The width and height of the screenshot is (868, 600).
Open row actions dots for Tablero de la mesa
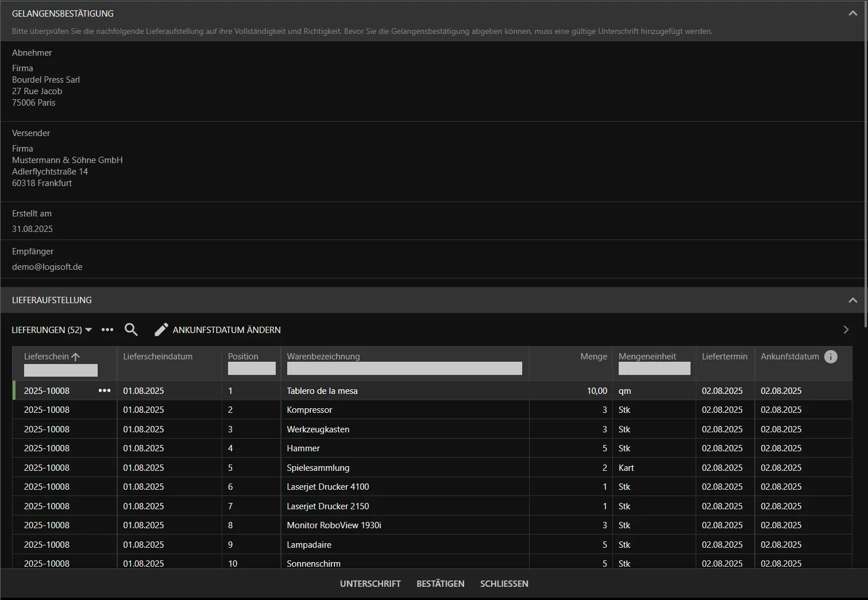[105, 390]
